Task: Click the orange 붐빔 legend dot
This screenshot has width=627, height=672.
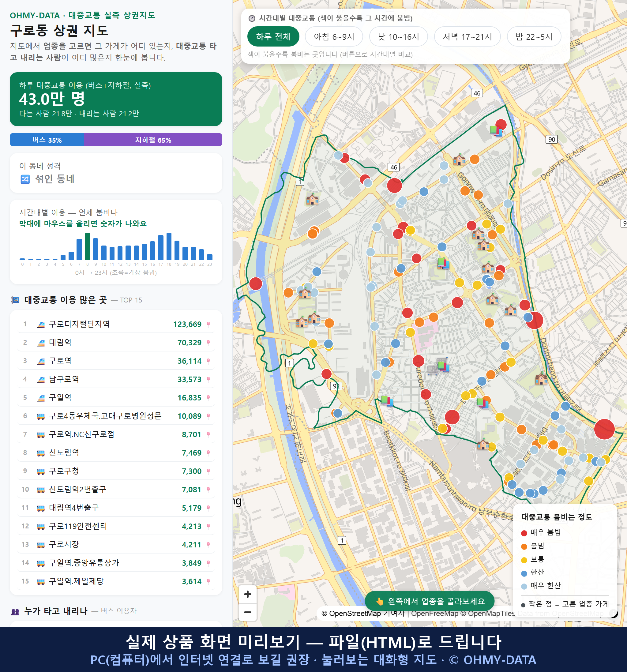Action: coord(524,546)
